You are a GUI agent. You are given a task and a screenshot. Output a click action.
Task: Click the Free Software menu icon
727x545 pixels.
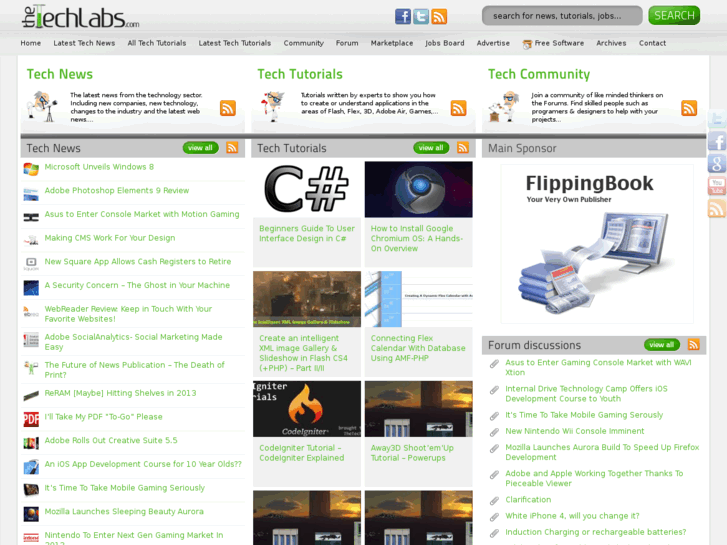tap(527, 45)
